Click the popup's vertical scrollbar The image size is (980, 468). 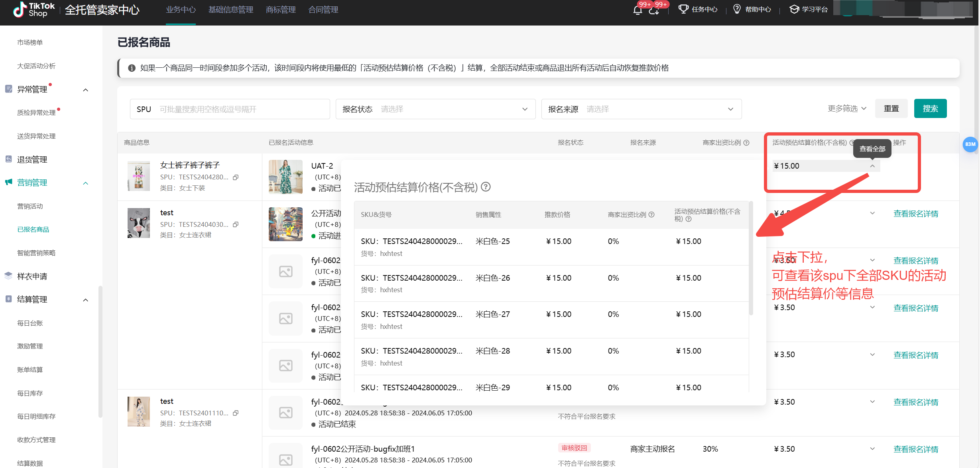[751, 258]
